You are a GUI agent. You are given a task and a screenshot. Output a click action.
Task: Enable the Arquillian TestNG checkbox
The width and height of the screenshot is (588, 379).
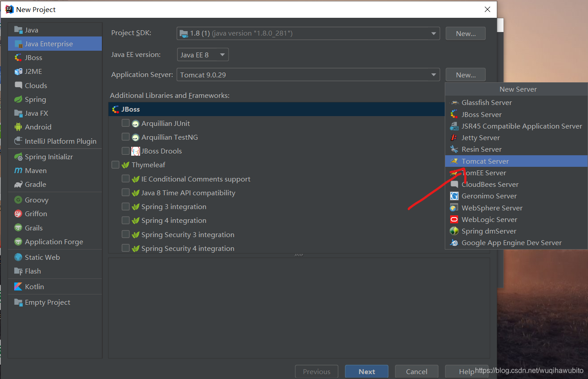(x=125, y=137)
